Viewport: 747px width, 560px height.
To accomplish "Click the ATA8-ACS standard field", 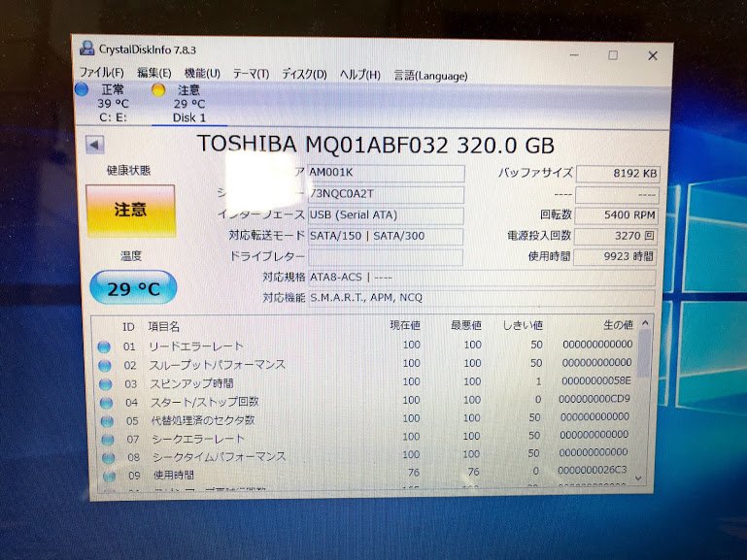I will [482, 278].
